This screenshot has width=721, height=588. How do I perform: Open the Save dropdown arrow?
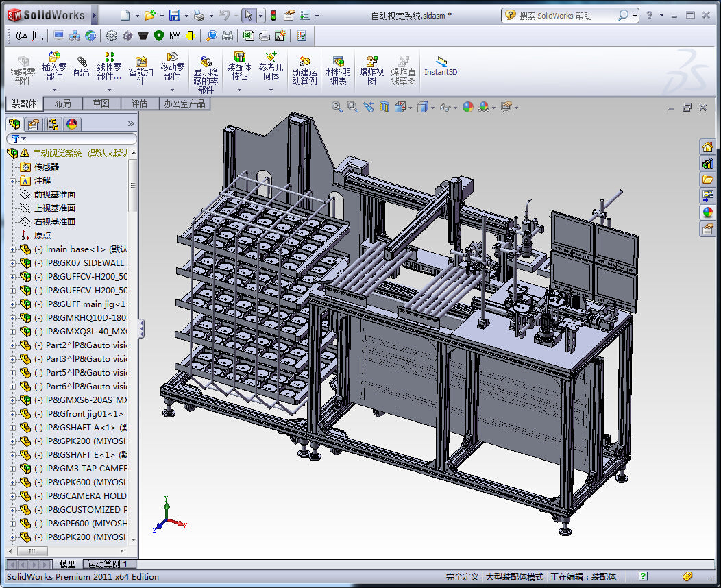pos(186,16)
